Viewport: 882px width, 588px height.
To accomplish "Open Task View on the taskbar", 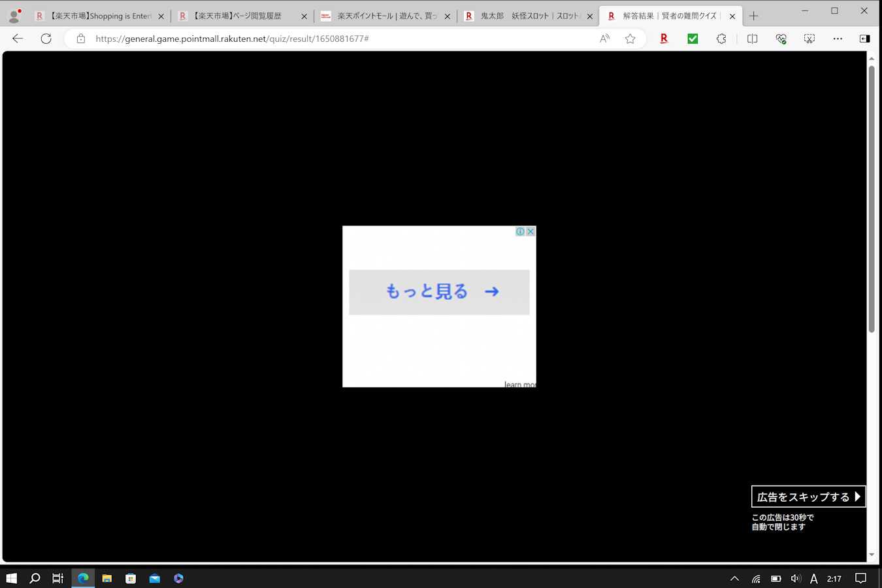I will point(58,578).
